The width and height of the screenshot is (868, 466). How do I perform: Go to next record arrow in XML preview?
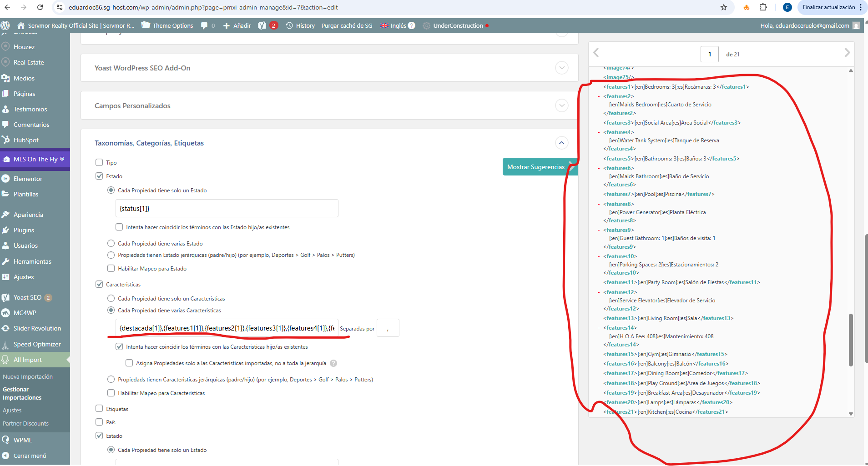pos(847,53)
